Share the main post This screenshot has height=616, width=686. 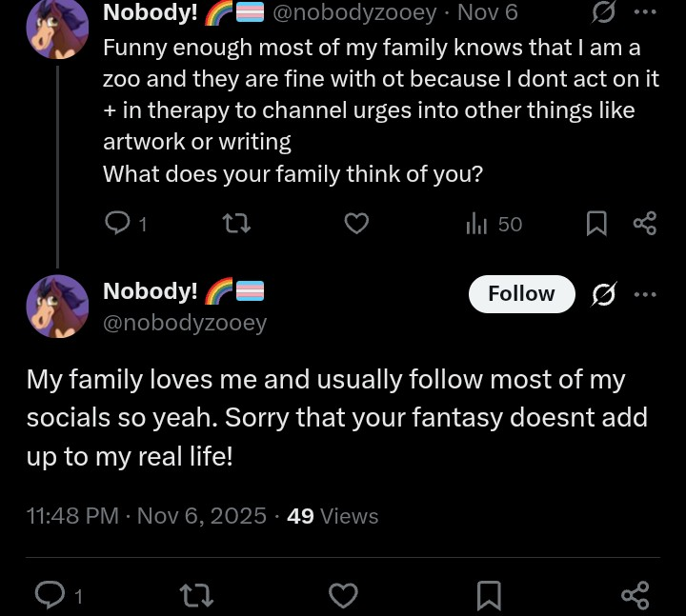point(635,596)
